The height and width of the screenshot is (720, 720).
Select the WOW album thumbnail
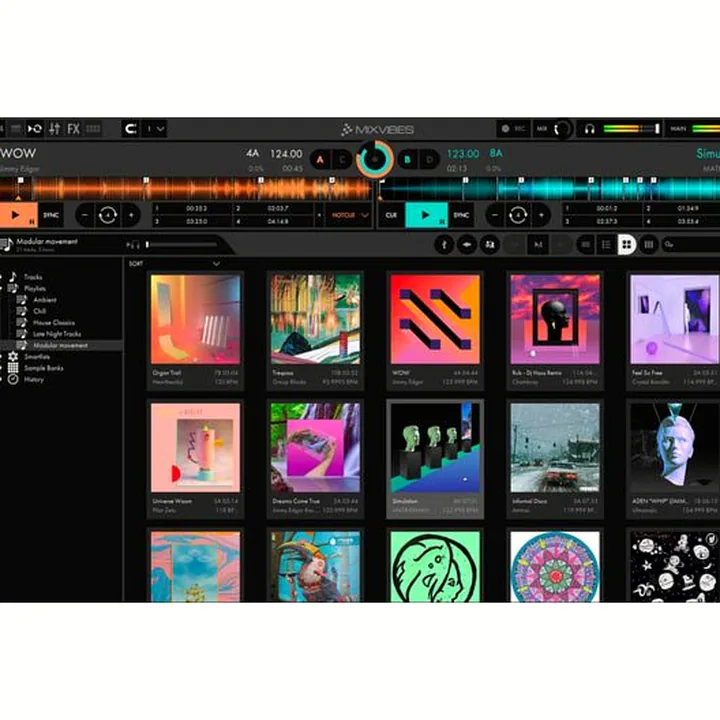(435, 319)
